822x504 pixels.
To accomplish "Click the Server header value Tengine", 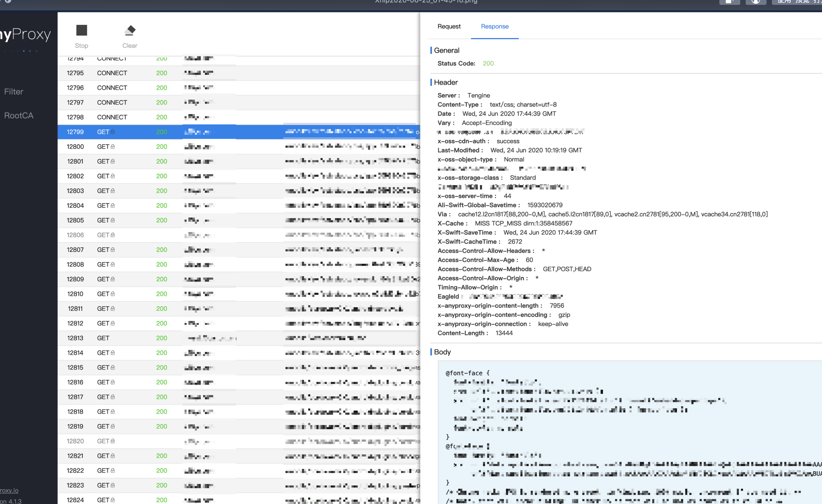I will [479, 95].
